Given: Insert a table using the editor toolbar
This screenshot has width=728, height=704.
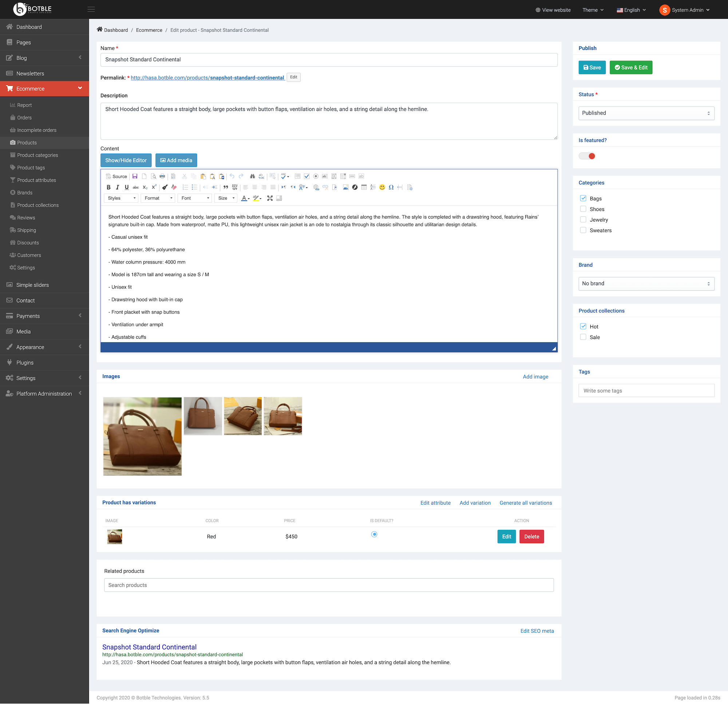Looking at the screenshot, I should pos(364,187).
